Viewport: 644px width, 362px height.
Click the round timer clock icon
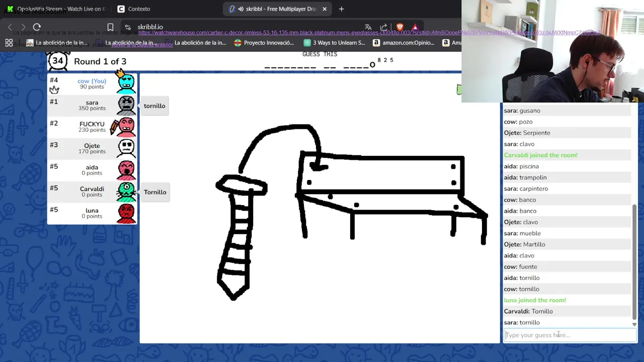58,61
